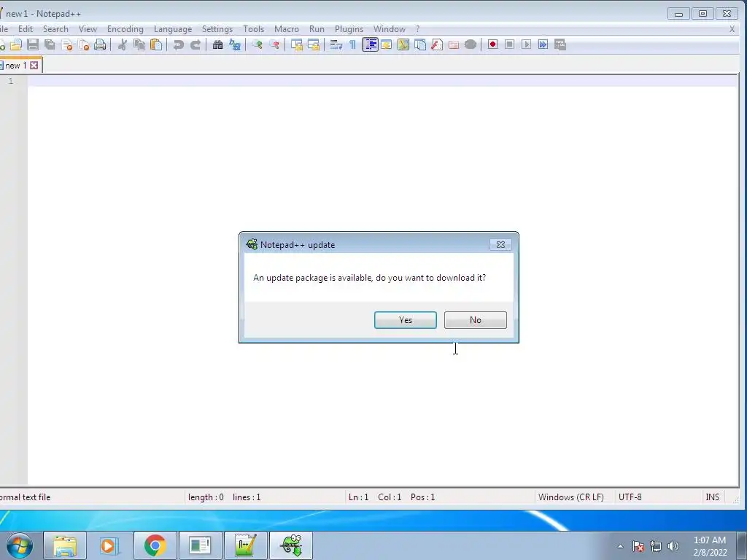
Task: Open Windows Media Player from the taskbar
Action: [x=110, y=545]
